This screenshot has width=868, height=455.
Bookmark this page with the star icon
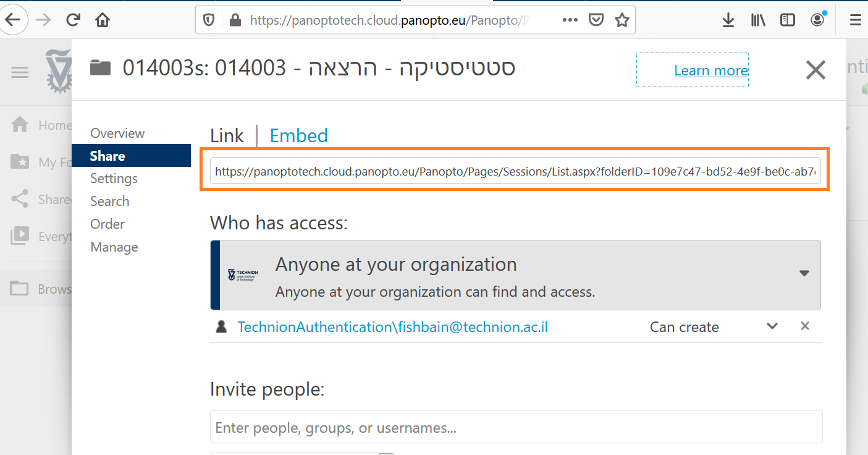[x=622, y=20]
